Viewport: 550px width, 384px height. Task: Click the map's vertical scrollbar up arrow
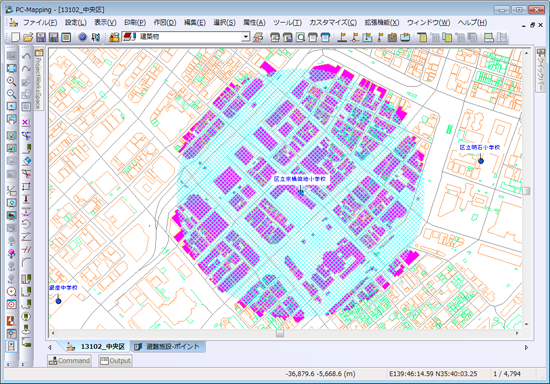(526, 53)
